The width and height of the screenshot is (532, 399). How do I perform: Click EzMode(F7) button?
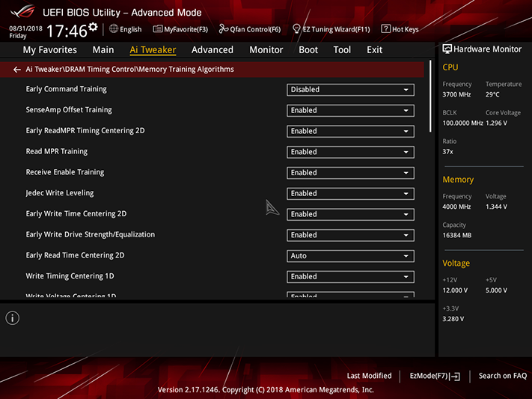tap(435, 376)
